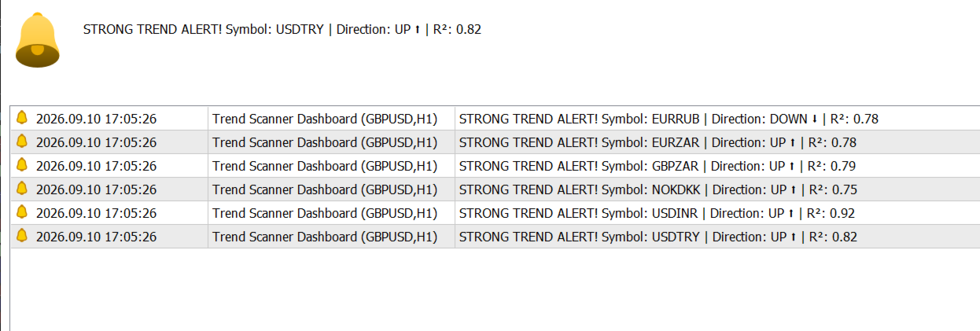Select the EURRUB DOWN alert message

click(x=669, y=120)
